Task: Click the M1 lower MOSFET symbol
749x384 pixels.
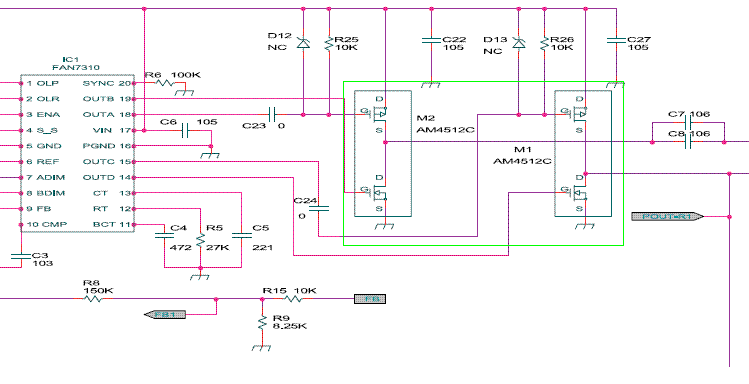Action: tap(581, 192)
